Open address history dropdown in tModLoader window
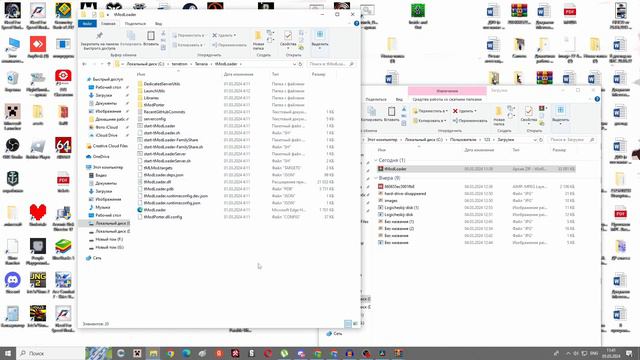The image size is (640, 360). click(x=294, y=64)
